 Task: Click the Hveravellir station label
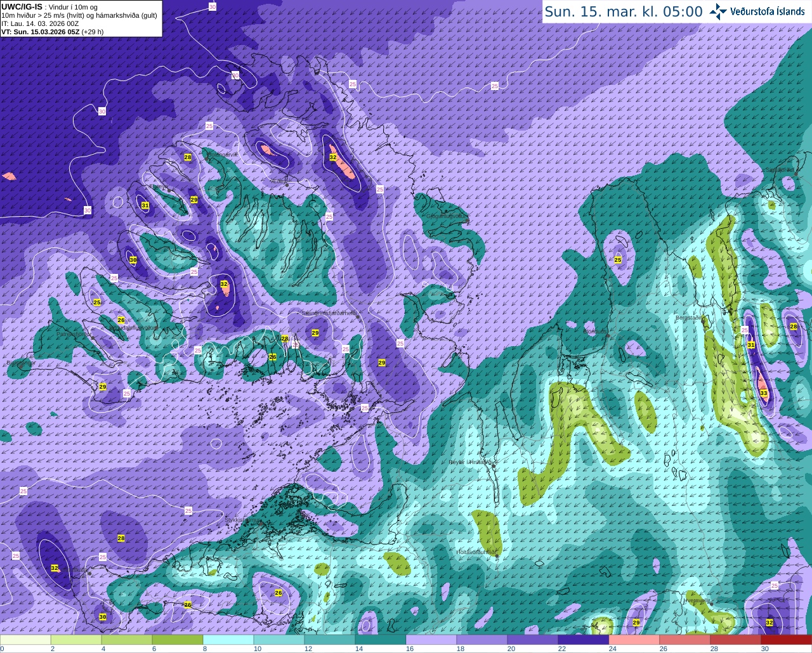(x=697, y=600)
